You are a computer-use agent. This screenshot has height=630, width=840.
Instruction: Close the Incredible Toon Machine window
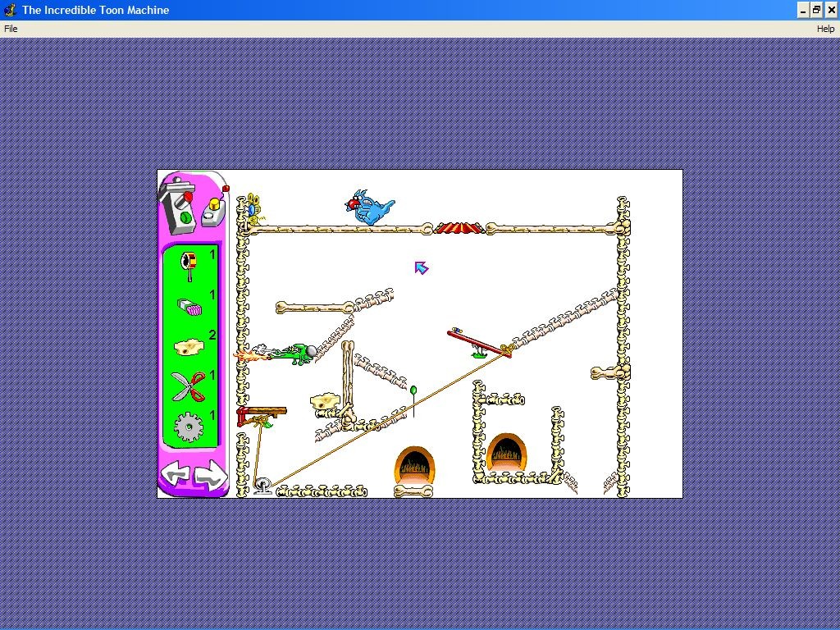pyautogui.click(x=831, y=10)
